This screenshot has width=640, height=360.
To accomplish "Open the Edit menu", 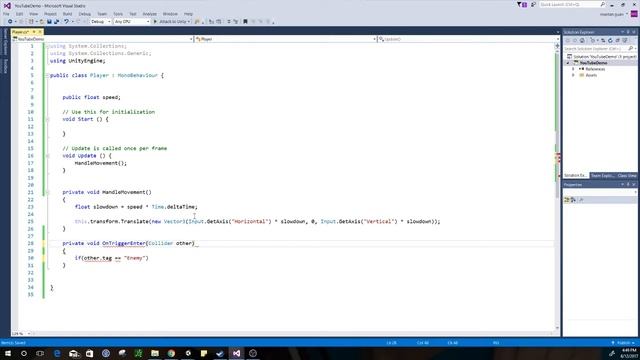I will [19, 14].
